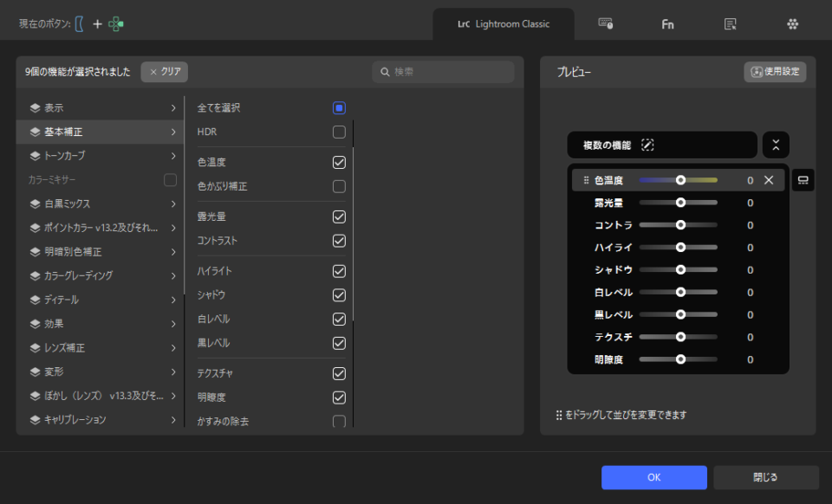The image size is (832, 504).
Task: Enable the HDR checkbox
Action: (339, 132)
